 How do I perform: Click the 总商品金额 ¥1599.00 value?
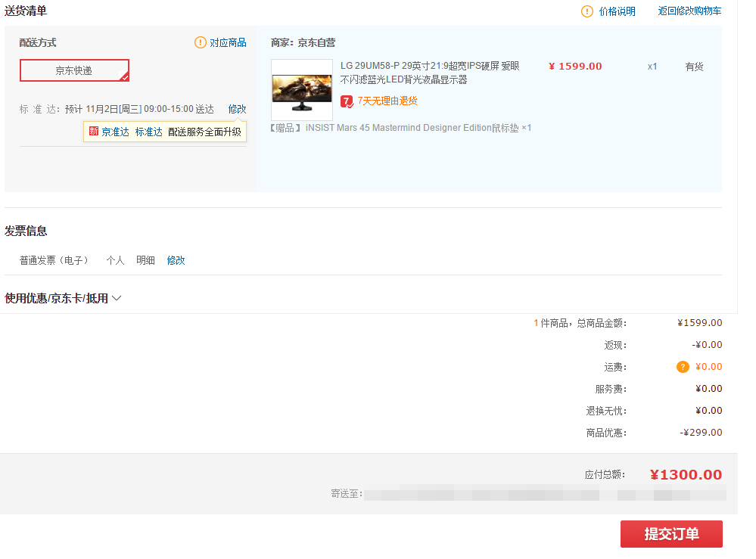coord(699,322)
